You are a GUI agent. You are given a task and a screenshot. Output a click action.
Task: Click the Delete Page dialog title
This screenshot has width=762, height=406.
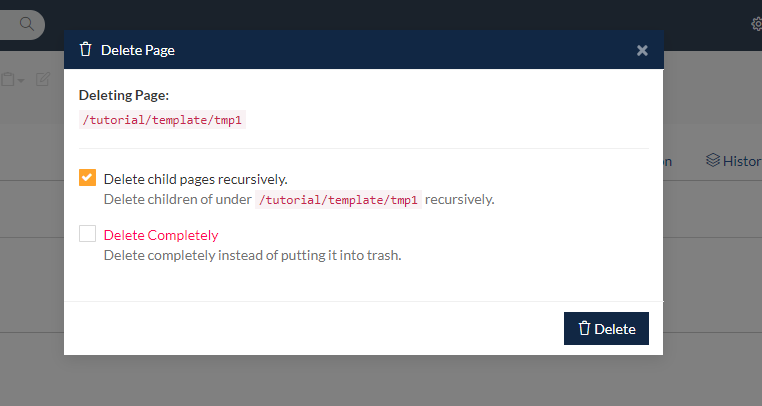[138, 49]
